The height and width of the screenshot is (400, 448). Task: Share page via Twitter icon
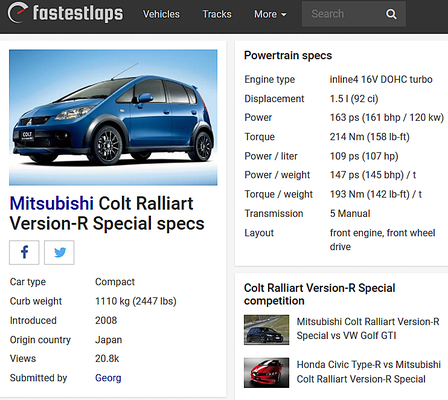[59, 252]
